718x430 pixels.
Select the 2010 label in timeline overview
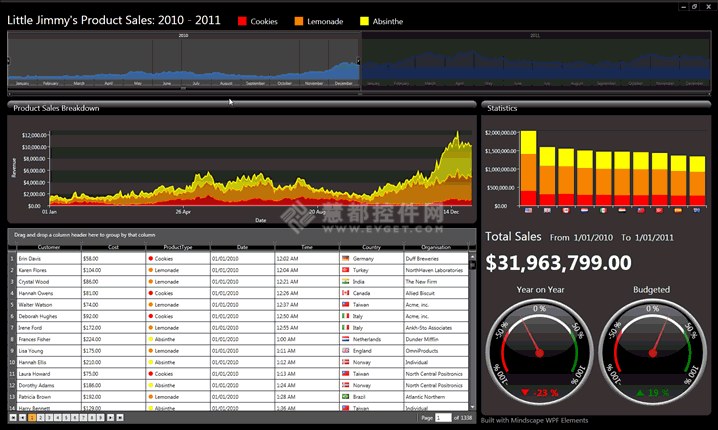pyautogui.click(x=183, y=35)
